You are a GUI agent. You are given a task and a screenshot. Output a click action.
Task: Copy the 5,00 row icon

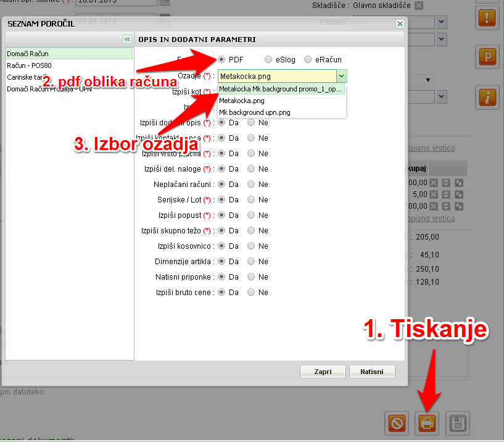click(459, 194)
